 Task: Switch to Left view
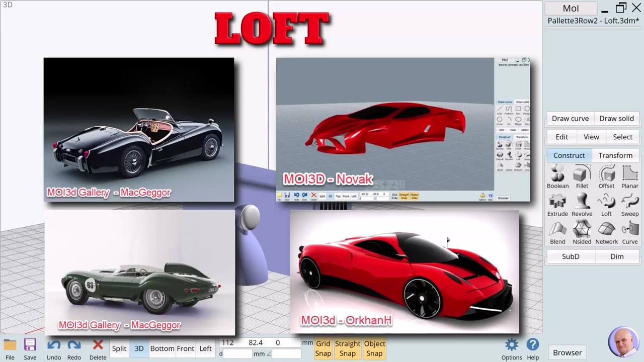tap(205, 348)
